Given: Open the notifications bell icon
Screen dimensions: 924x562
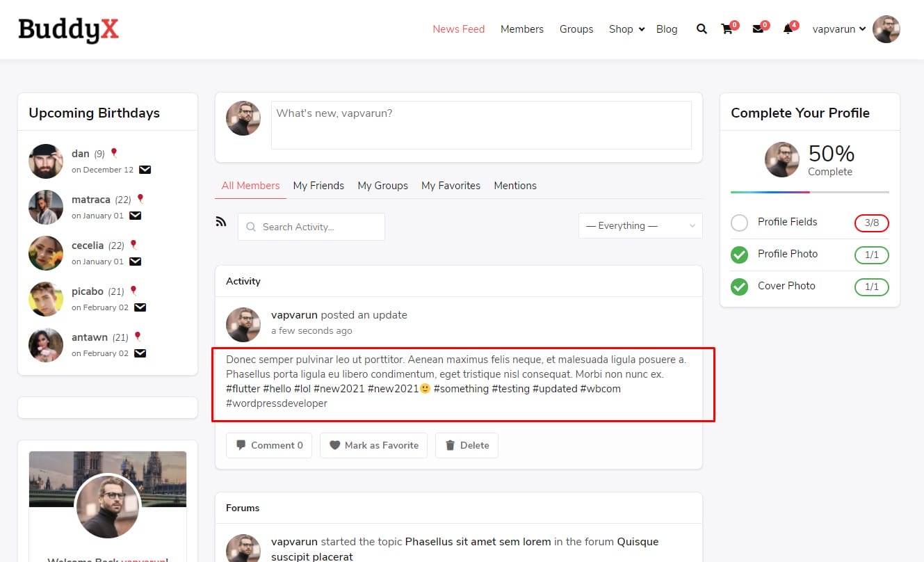Looking at the screenshot, I should 788,29.
